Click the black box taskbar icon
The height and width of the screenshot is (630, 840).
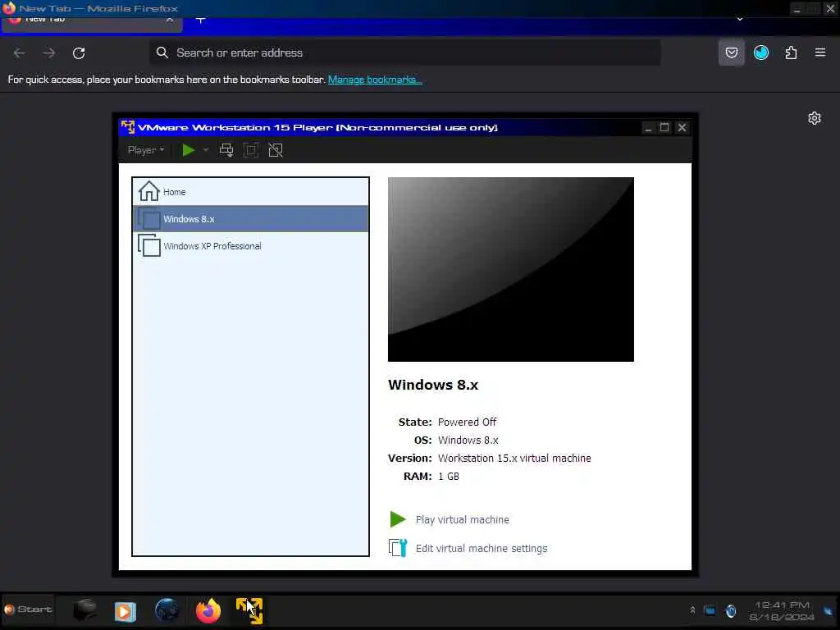click(x=84, y=610)
